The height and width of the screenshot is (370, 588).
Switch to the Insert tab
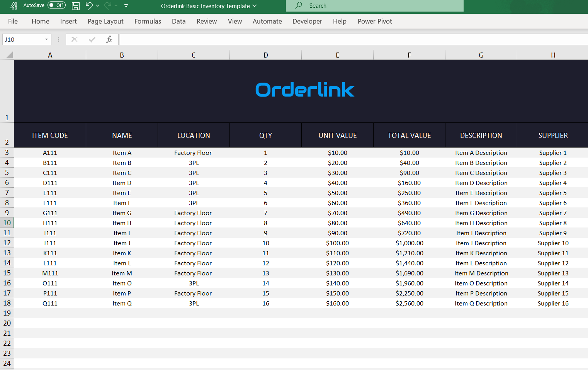[68, 21]
